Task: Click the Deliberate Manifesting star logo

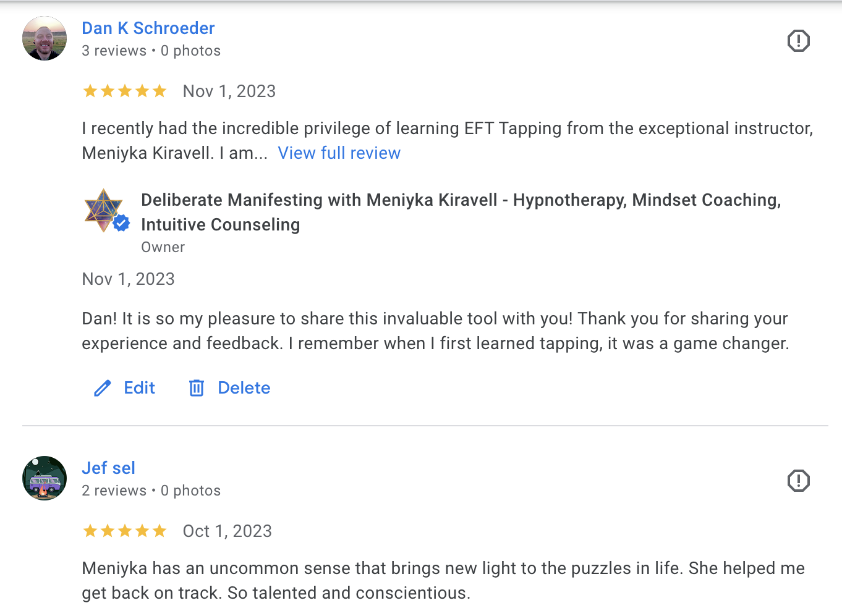Action: click(102, 209)
